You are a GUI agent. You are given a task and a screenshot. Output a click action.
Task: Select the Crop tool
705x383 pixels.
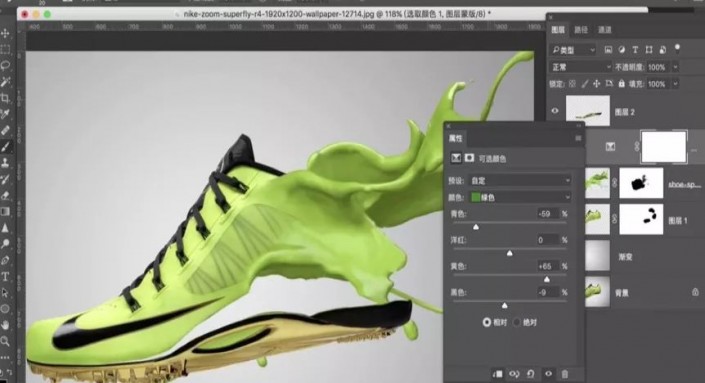[5, 98]
